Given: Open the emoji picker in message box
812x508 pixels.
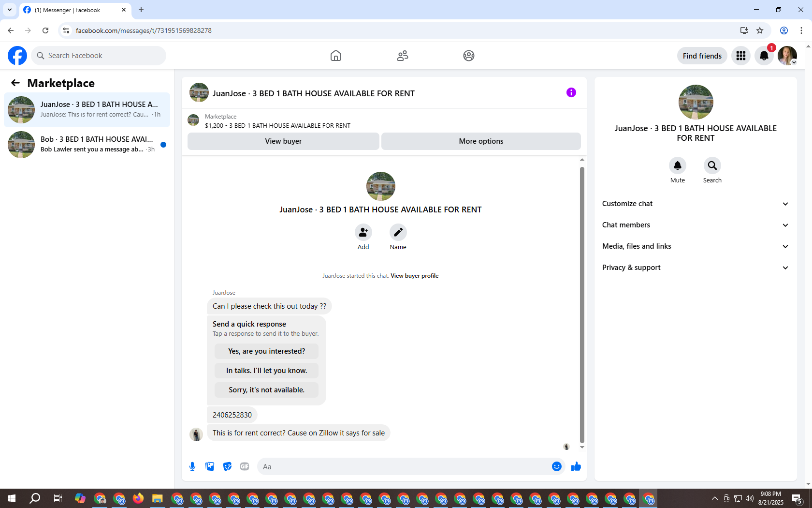Looking at the screenshot, I should pyautogui.click(x=557, y=466).
